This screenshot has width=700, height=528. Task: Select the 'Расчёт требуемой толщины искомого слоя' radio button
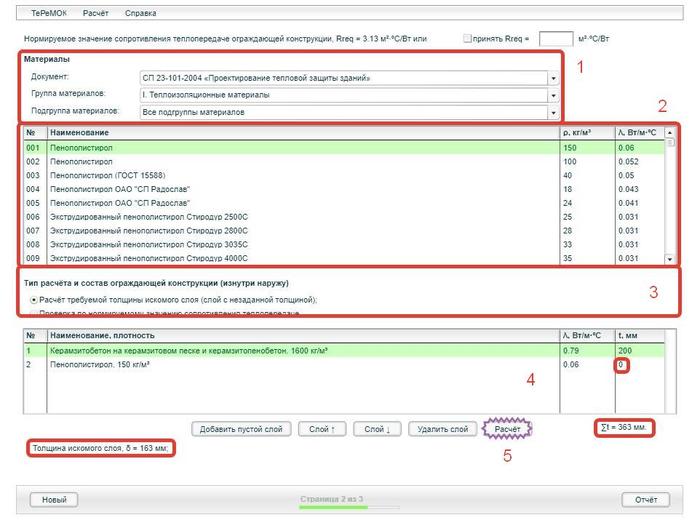pyautogui.click(x=35, y=299)
